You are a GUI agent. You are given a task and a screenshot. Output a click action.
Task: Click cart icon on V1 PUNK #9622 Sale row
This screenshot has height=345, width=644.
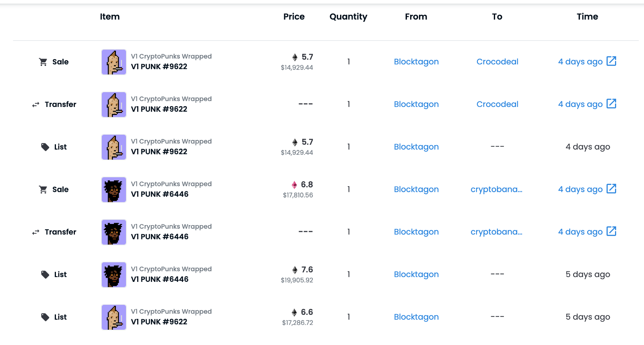[x=43, y=62]
